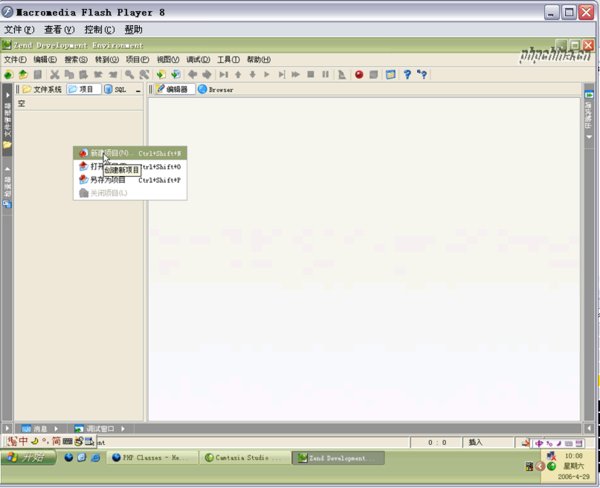Open the 调试(D) menu
The width and height of the screenshot is (600, 488).
tap(198, 59)
